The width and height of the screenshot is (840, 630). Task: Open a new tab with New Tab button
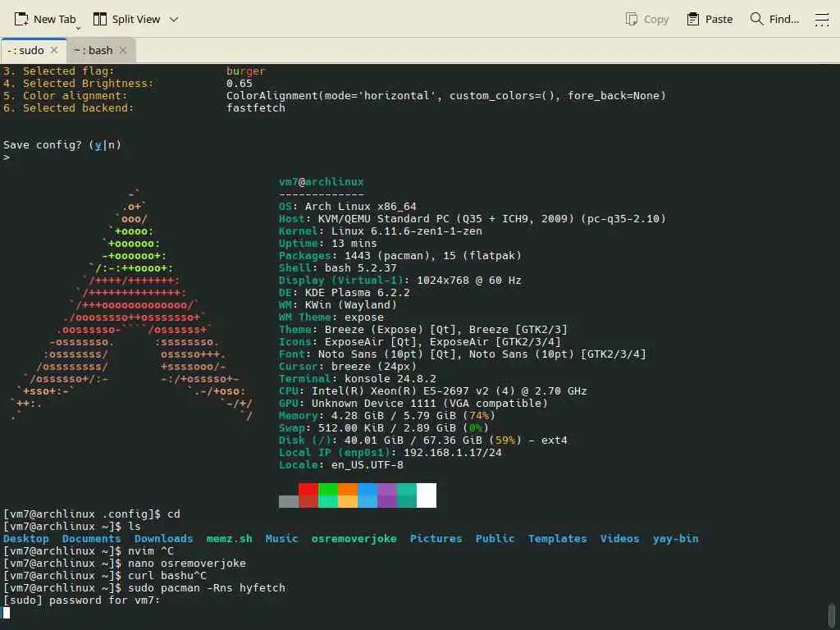pos(45,20)
